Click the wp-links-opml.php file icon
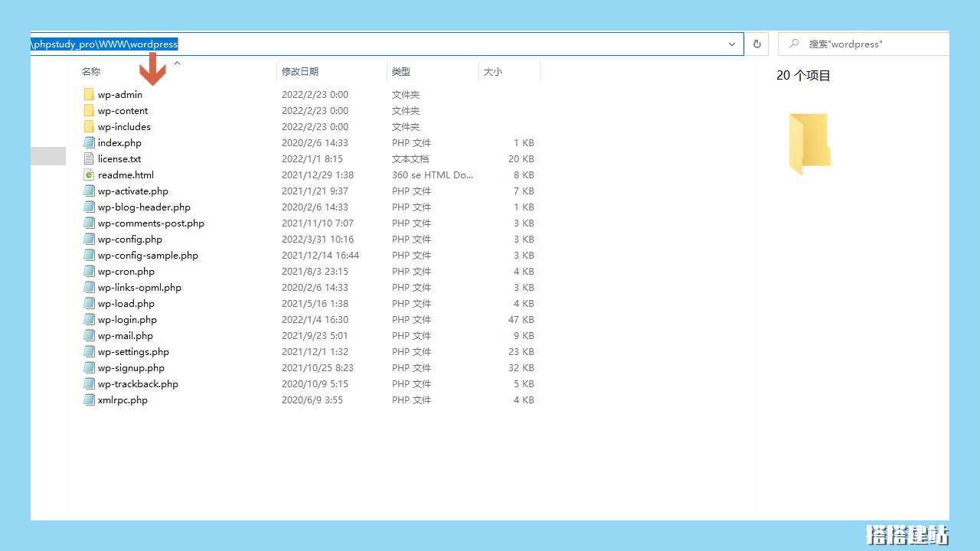This screenshot has width=980, height=551. [x=89, y=288]
